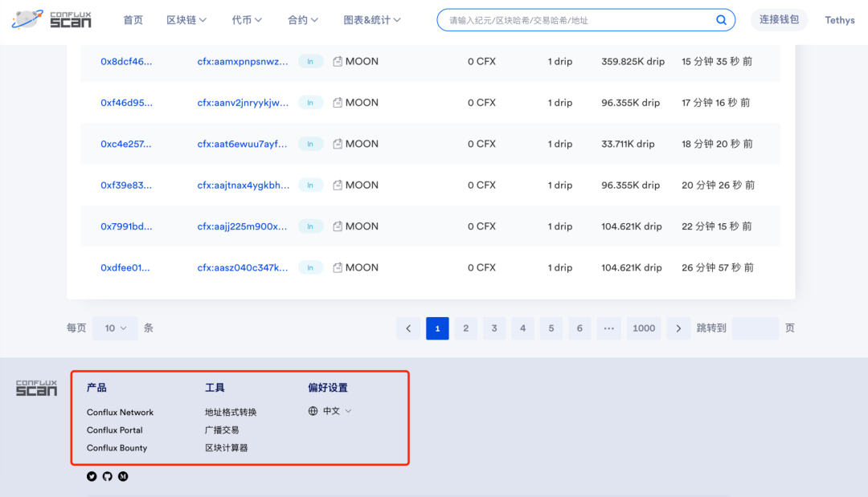Image resolution: width=868 pixels, height=497 pixels.
Task: Expand the 图表&统计 dropdown menu
Action: click(x=372, y=20)
